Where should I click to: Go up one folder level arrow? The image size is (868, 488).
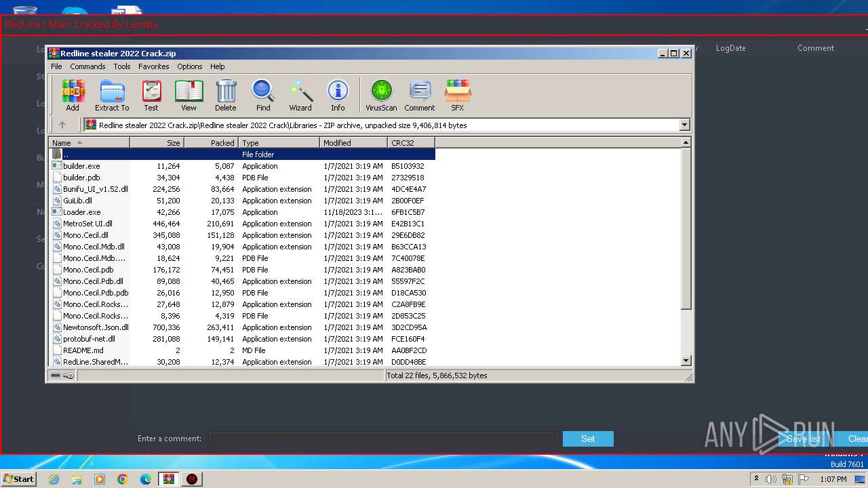(x=62, y=125)
